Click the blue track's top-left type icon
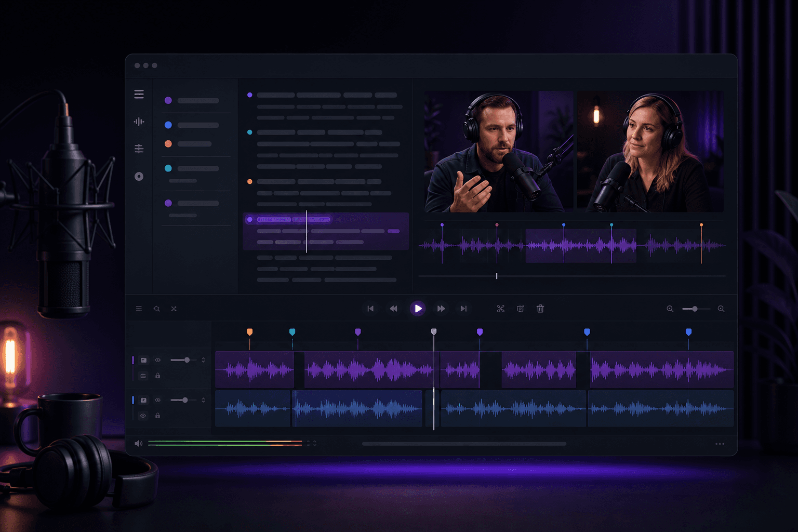The image size is (798, 532). pyautogui.click(x=143, y=400)
